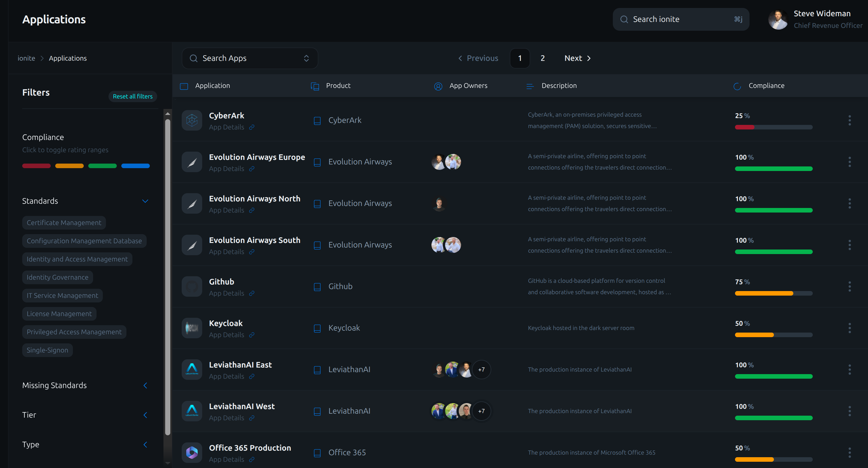Click the Previous page button
Viewport: 868px width, 468px height.
click(478, 58)
